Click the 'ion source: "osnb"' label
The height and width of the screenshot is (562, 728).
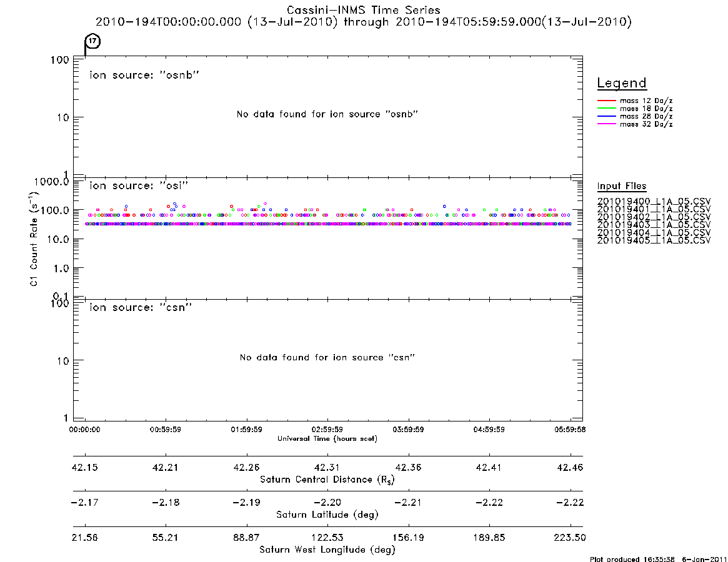click(144, 75)
